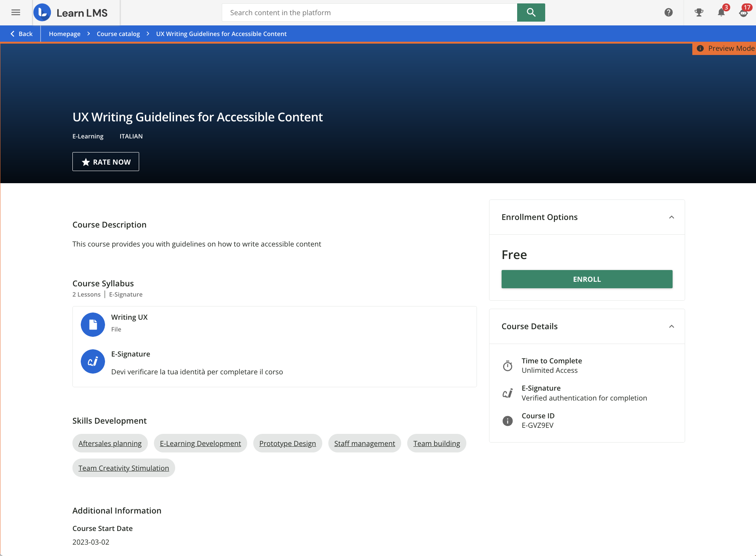
Task: Click the Preview Mode info indicator
Action: pos(700,48)
